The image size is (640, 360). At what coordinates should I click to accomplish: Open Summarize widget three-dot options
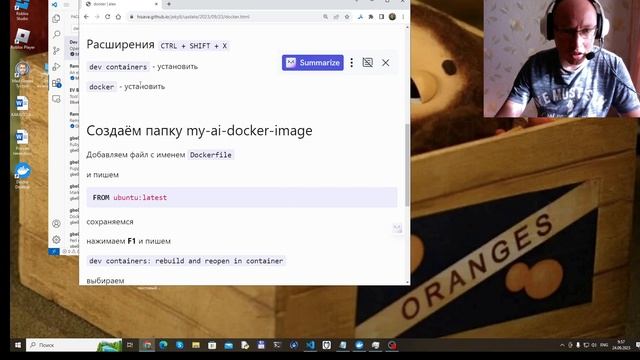(351, 63)
